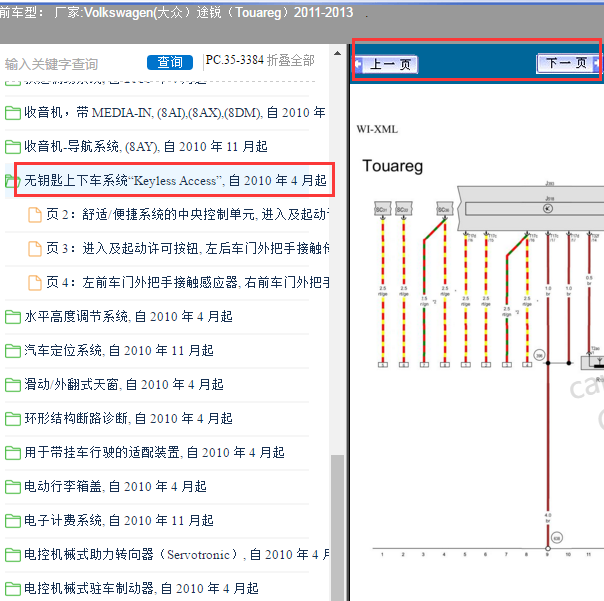This screenshot has height=601, width=604.
Task: Open 页 2: 舒适/便捷系统的中央控制单元
Action: (x=187, y=214)
